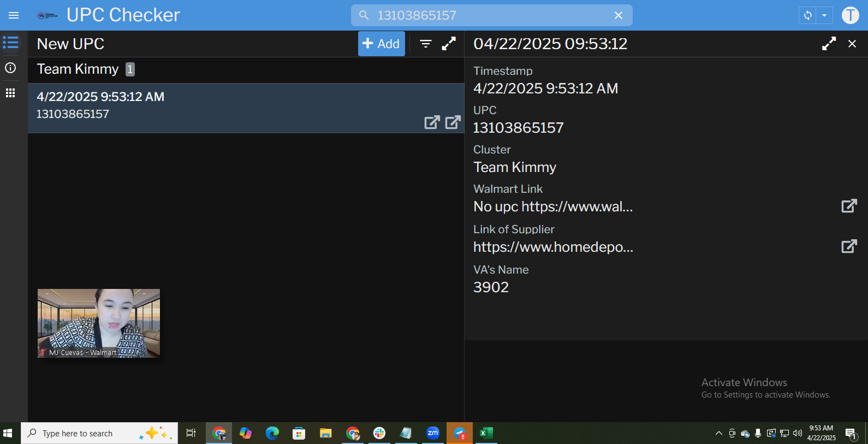Expand the detail panel to fullscreen
The height and width of the screenshot is (444, 868).
pyautogui.click(x=829, y=44)
